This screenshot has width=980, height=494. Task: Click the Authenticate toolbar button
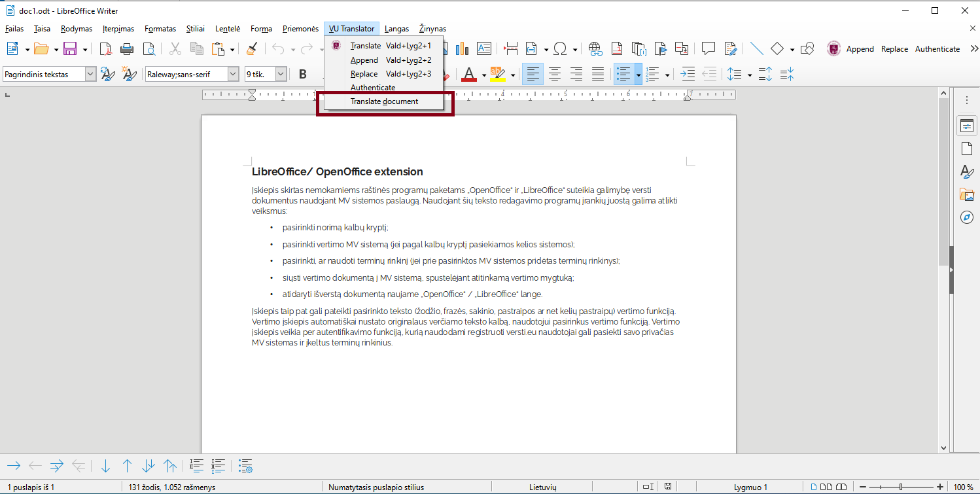point(937,49)
